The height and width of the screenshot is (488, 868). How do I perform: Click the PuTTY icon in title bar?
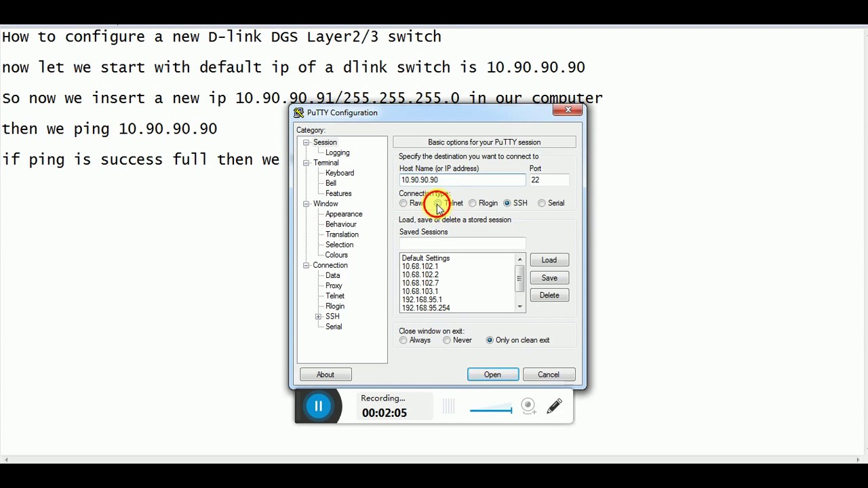pyautogui.click(x=299, y=113)
